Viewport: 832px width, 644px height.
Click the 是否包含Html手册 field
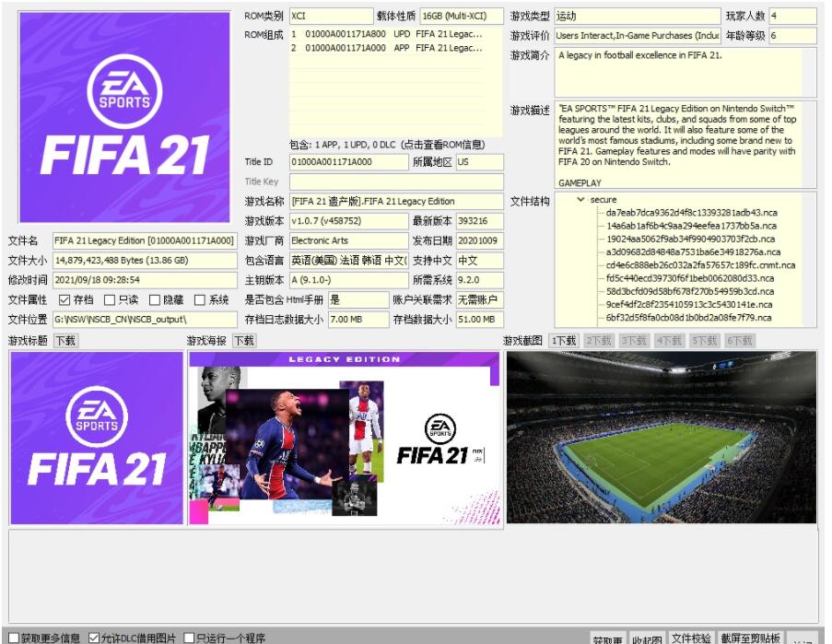pyautogui.click(x=358, y=299)
